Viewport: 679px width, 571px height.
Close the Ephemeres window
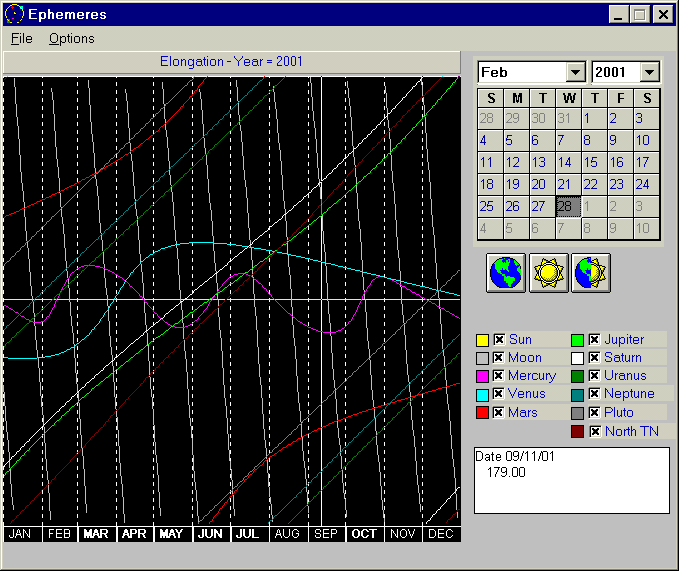click(x=663, y=15)
